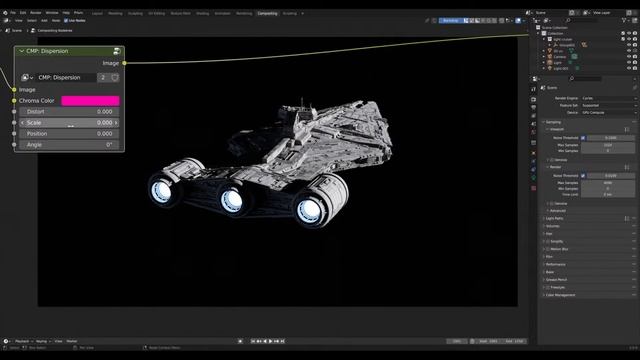Open the Render properties tab icon

(x=534, y=99)
